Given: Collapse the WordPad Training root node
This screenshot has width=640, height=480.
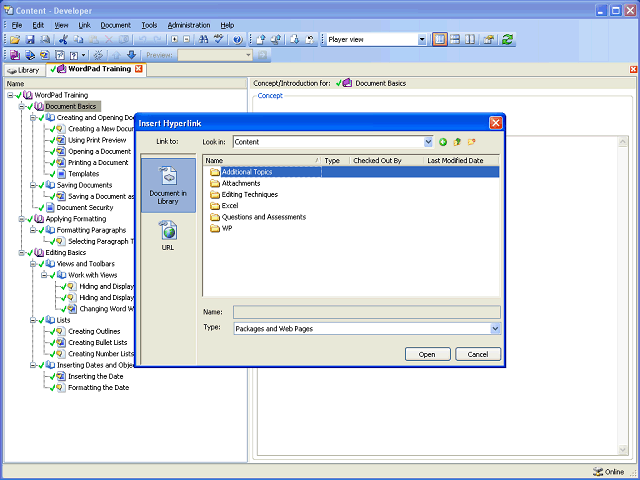Looking at the screenshot, I should click(10, 95).
